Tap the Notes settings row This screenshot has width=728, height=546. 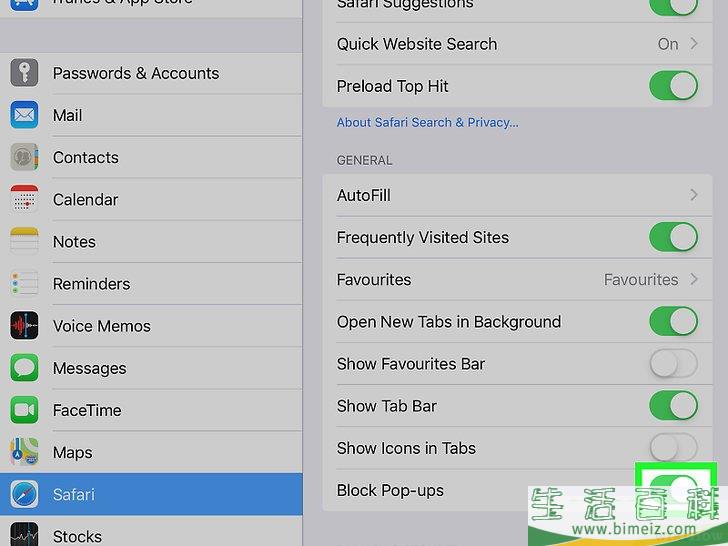click(151, 241)
